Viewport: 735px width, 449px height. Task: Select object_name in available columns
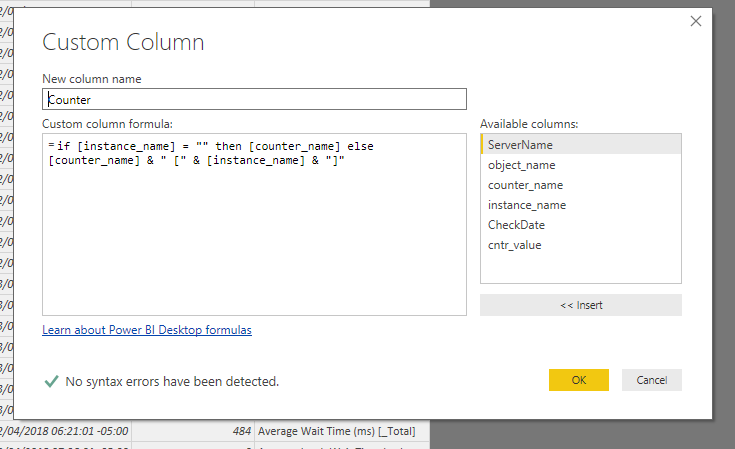coord(581,165)
